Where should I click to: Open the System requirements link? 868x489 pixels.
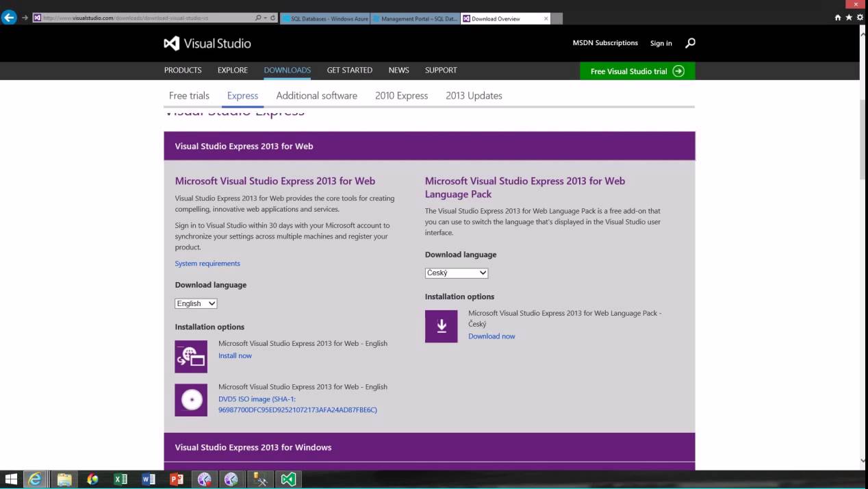pyautogui.click(x=207, y=263)
